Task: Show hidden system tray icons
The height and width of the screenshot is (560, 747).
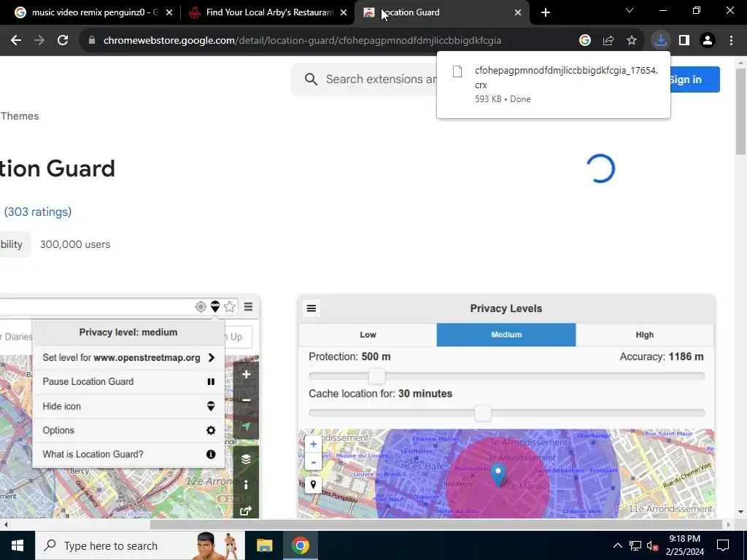Action: point(617,545)
